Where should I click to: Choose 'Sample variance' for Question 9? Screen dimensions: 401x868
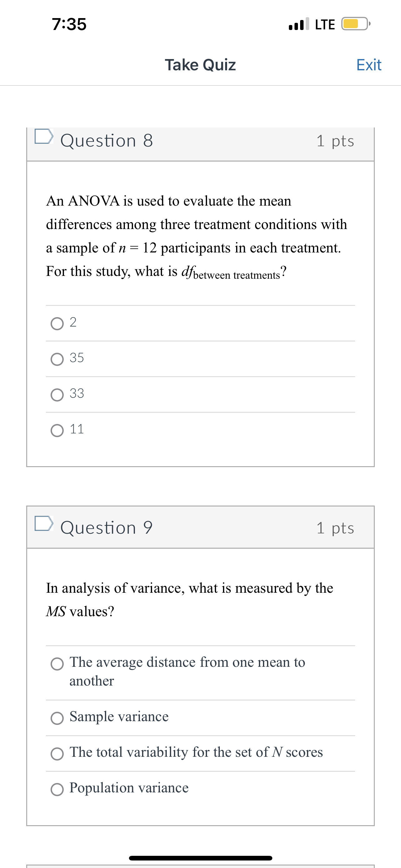click(58, 717)
